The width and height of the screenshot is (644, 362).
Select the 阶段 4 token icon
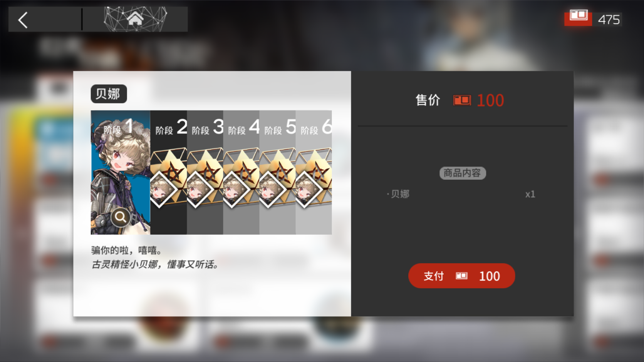tap(241, 178)
